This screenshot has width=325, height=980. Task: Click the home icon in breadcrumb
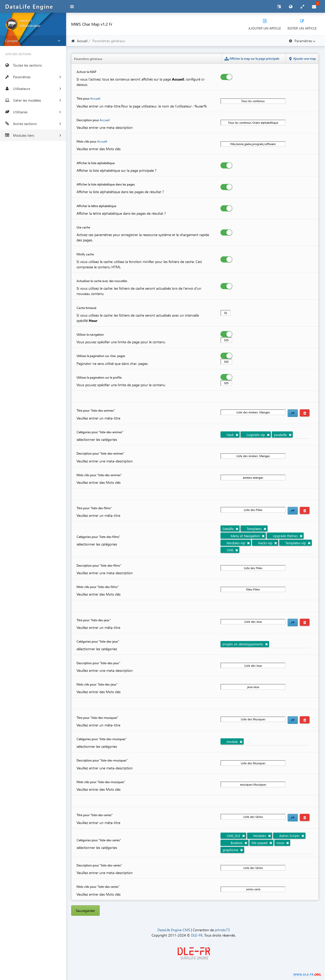pyautogui.click(x=73, y=41)
